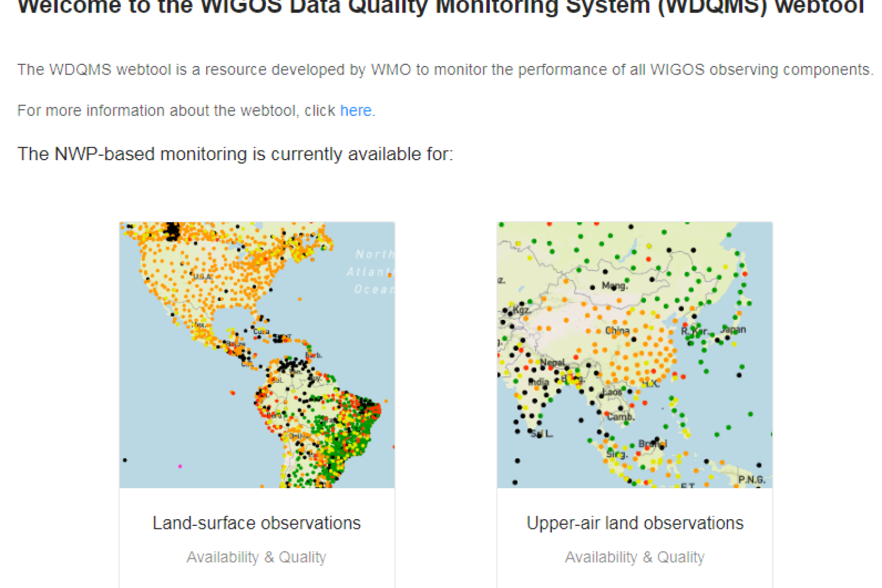Click "Availability & Quality" under Land-surface observations
This screenshot has height=588, width=882.
[x=256, y=556]
